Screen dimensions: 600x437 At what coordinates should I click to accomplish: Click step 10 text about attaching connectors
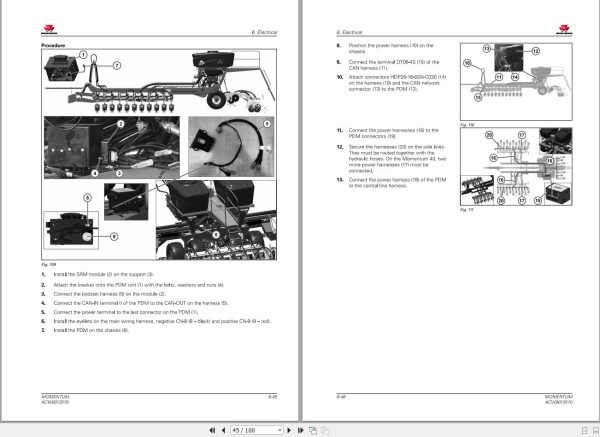point(397,83)
